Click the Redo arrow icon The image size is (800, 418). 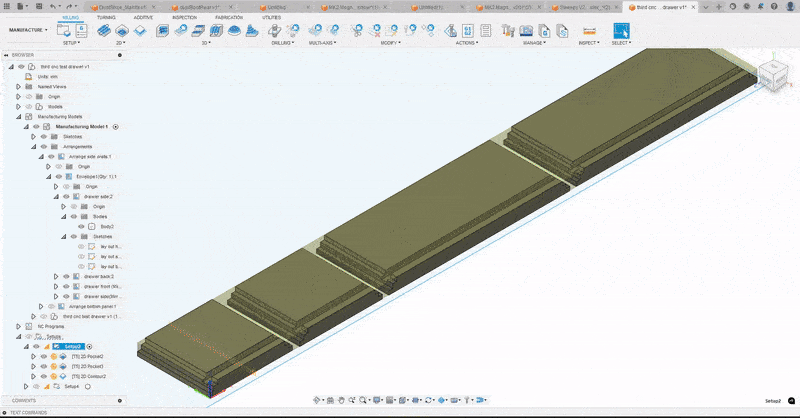click(x=70, y=7)
